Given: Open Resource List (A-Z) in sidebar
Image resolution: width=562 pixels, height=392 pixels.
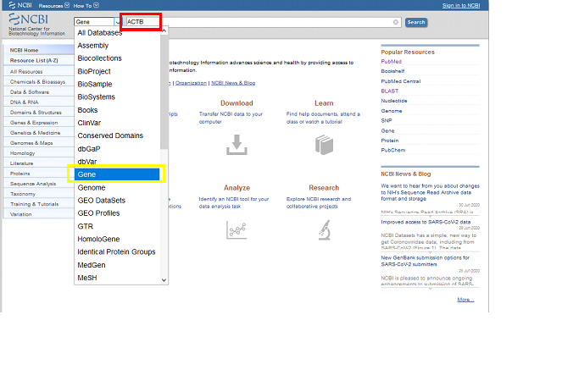Looking at the screenshot, I should 38,60.
